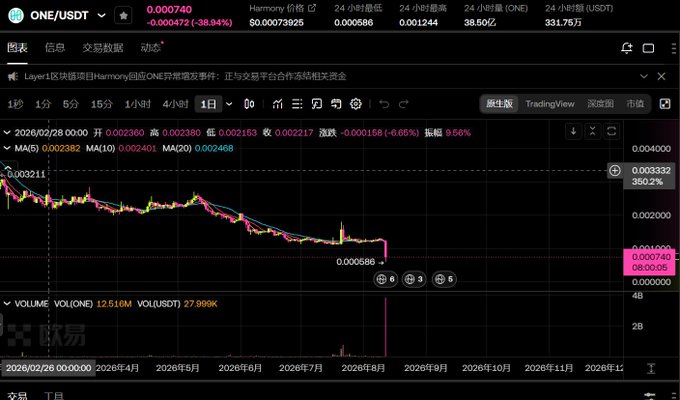Open the indicators icon in the chart toolbar
Viewport: 680px width, 400px height.
click(278, 104)
